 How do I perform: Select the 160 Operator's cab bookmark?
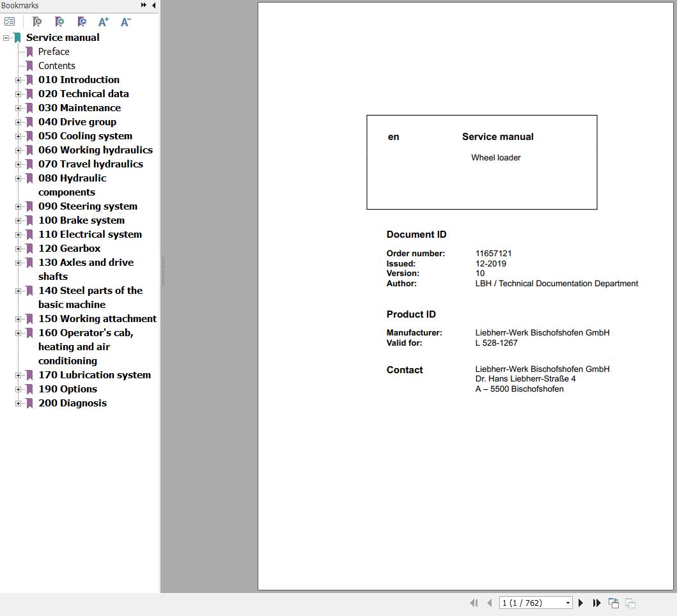tap(86, 346)
